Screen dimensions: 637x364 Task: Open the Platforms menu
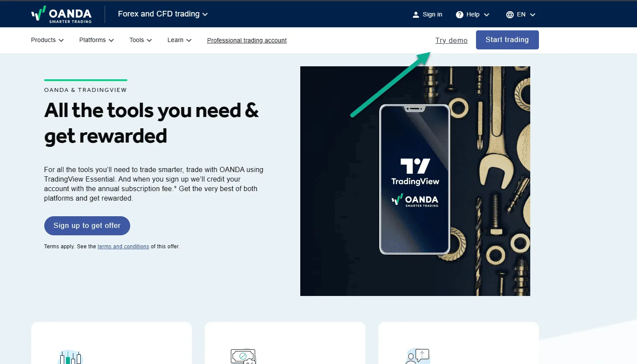pyautogui.click(x=96, y=40)
